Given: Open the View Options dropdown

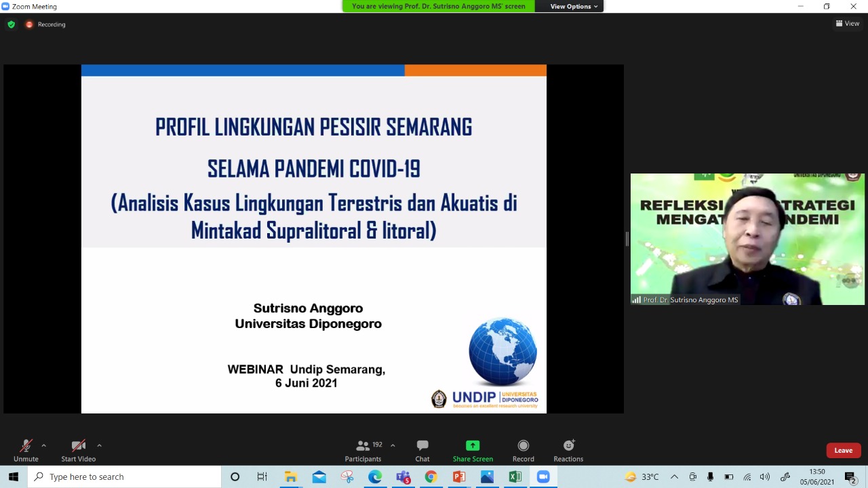Looking at the screenshot, I should click(x=574, y=6).
